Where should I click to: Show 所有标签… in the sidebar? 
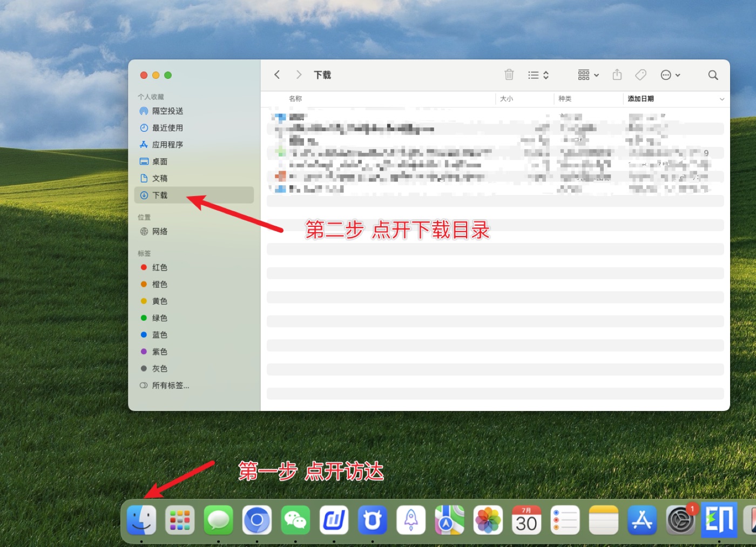[x=194, y=386]
